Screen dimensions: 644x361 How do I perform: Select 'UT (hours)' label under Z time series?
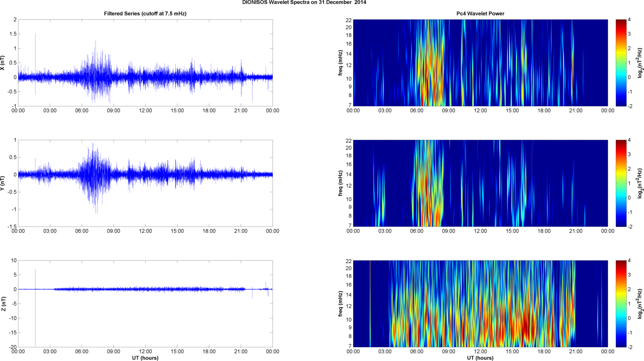(x=145, y=358)
